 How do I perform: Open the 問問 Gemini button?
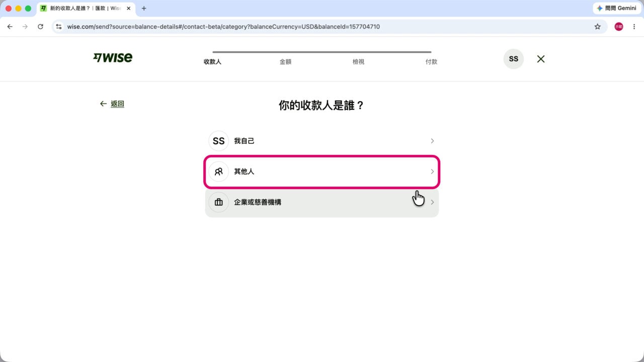point(616,8)
